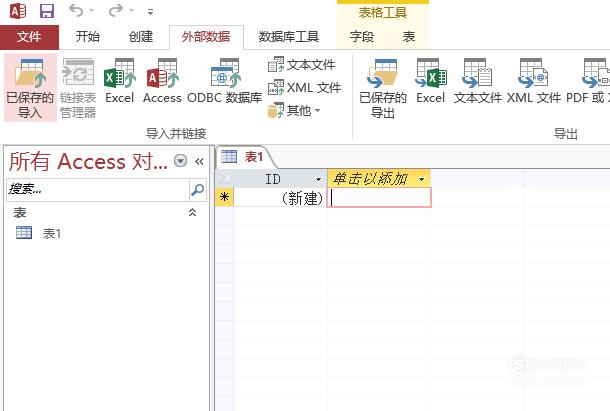Open the 数据库工具 ribbon tab
610x411 pixels.
click(289, 37)
